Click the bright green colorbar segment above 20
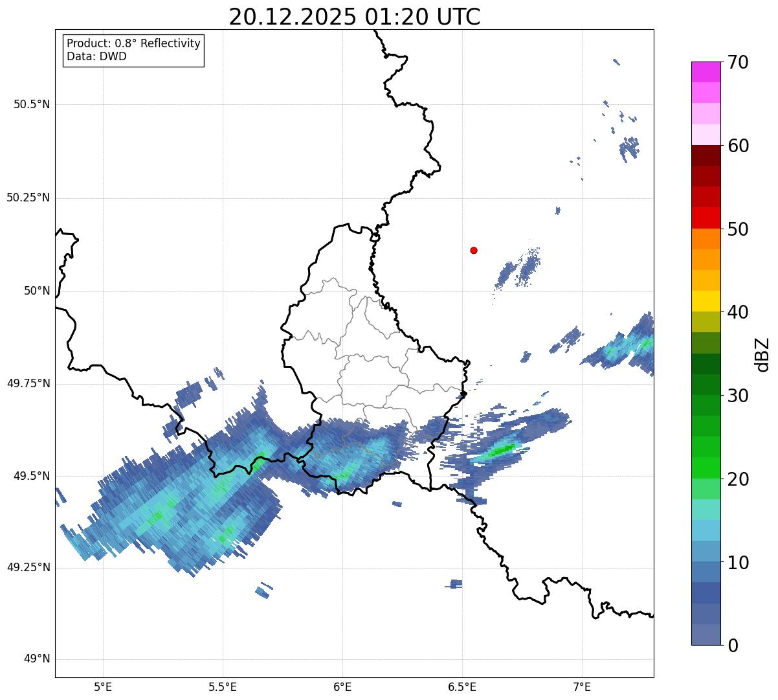This screenshot has height=700, width=778. [x=706, y=468]
